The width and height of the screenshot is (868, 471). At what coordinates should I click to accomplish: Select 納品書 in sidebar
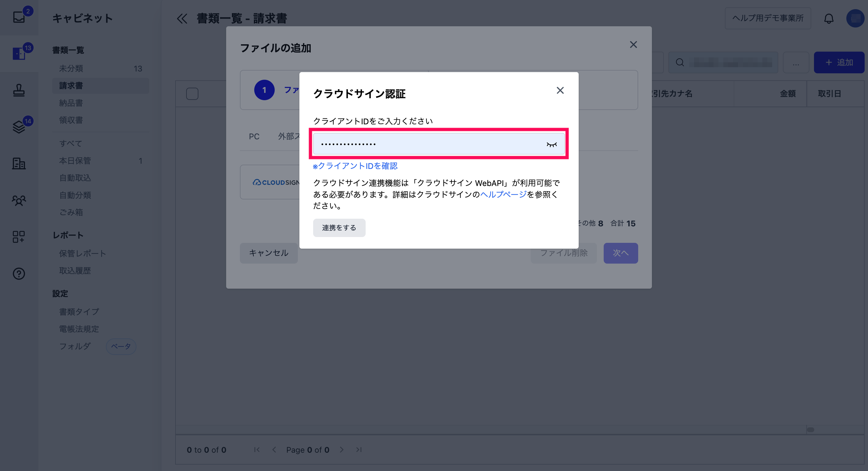(100, 103)
